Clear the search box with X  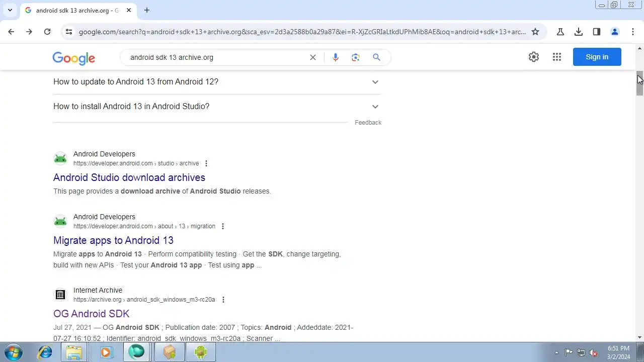pyautogui.click(x=313, y=57)
